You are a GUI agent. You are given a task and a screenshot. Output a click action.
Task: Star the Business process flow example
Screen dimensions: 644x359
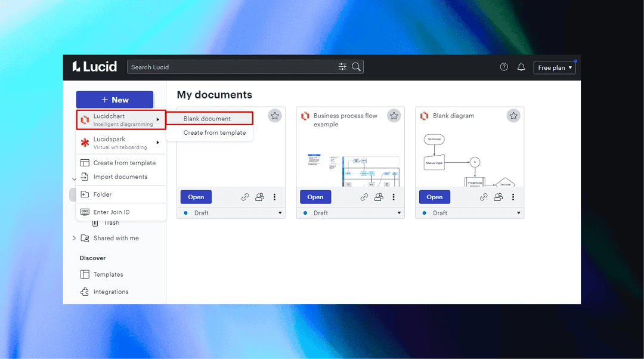coord(394,116)
